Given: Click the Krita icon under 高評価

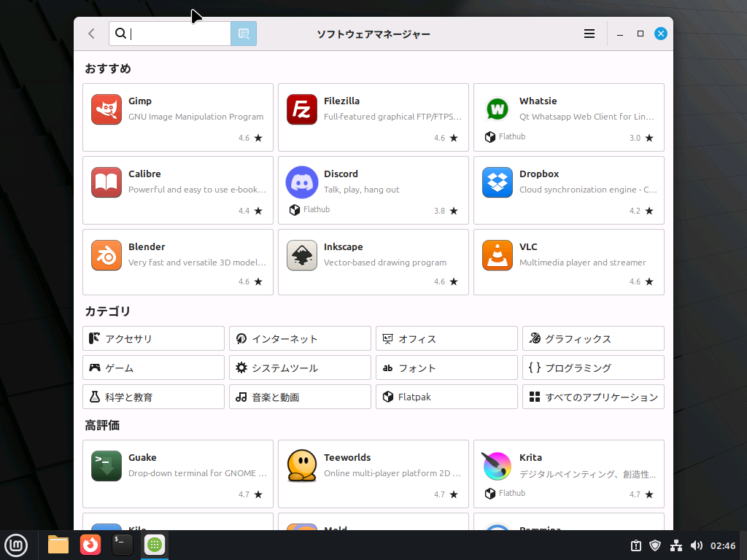Looking at the screenshot, I should 498,466.
